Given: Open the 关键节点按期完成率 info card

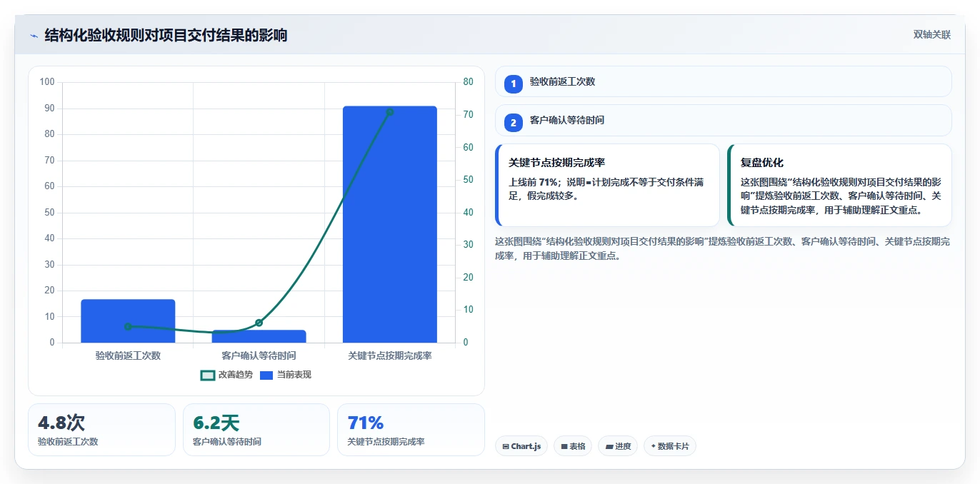Looking at the screenshot, I should click(x=607, y=185).
